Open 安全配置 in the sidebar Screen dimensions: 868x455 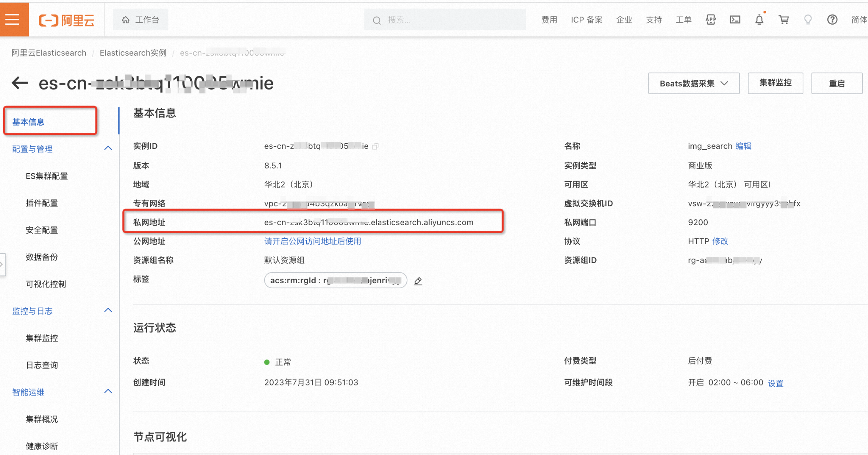click(42, 230)
